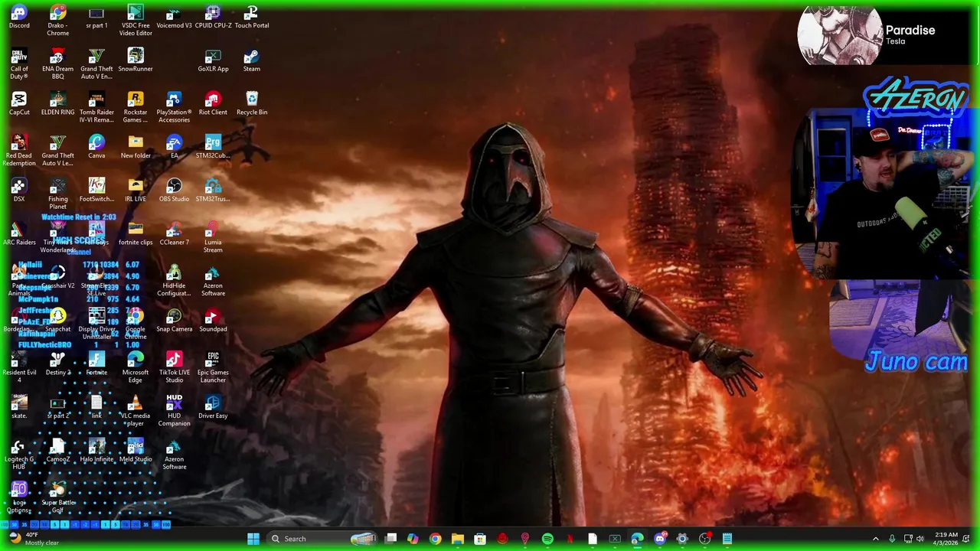The height and width of the screenshot is (551, 980).
Task: Open Microsoft Edge desktop shortcut
Action: (136, 368)
